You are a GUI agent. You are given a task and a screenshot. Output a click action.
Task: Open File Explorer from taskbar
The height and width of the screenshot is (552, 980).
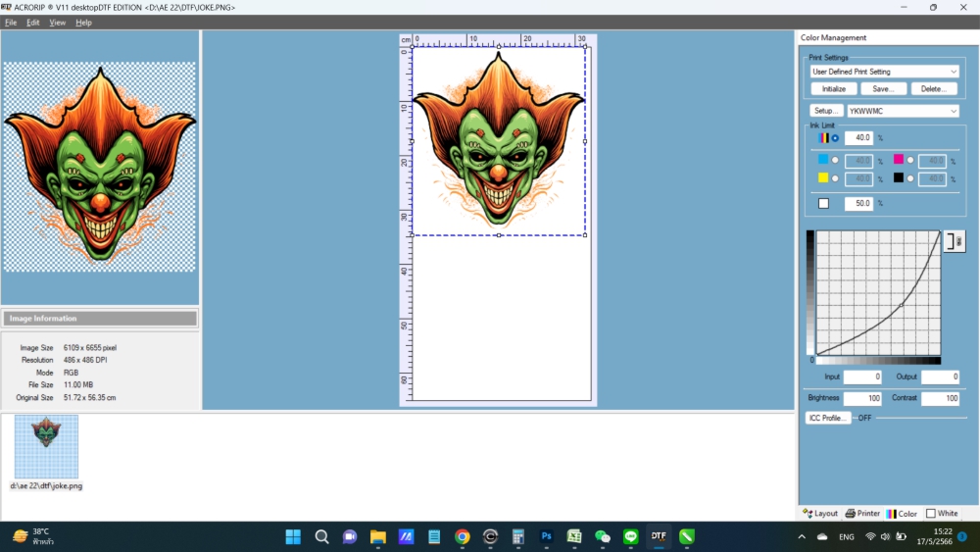pyautogui.click(x=378, y=536)
